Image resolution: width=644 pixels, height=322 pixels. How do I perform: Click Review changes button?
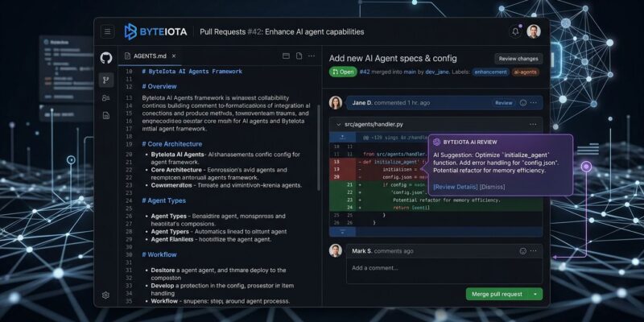click(x=518, y=59)
